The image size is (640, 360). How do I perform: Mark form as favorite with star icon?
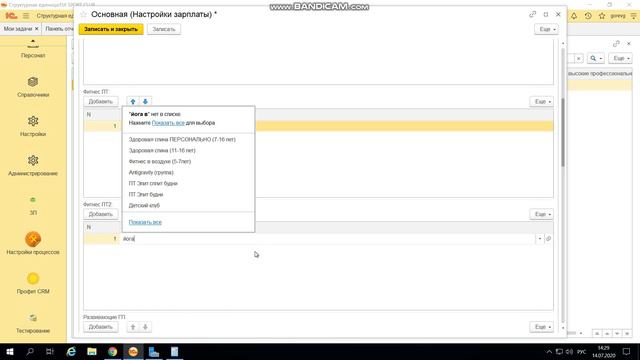[83, 14]
